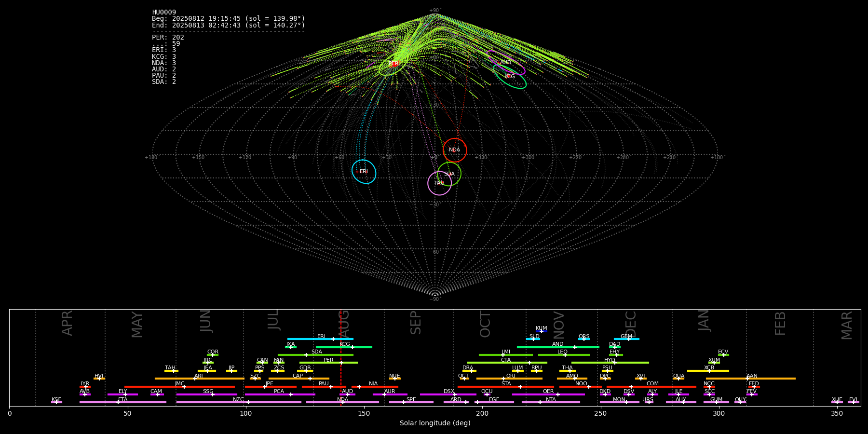
Task: Click the AAN shower bar in timeline
Action: [751, 379]
